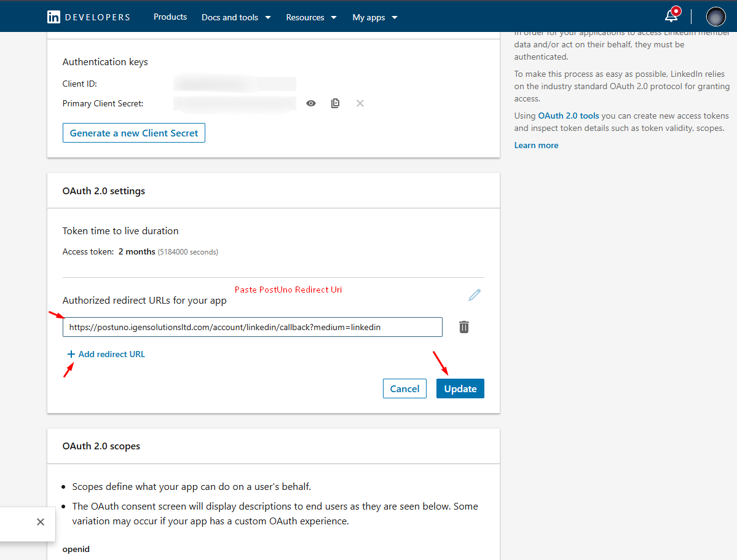Reveal client secret with the eye icon
This screenshot has width=737, height=560.
click(311, 103)
